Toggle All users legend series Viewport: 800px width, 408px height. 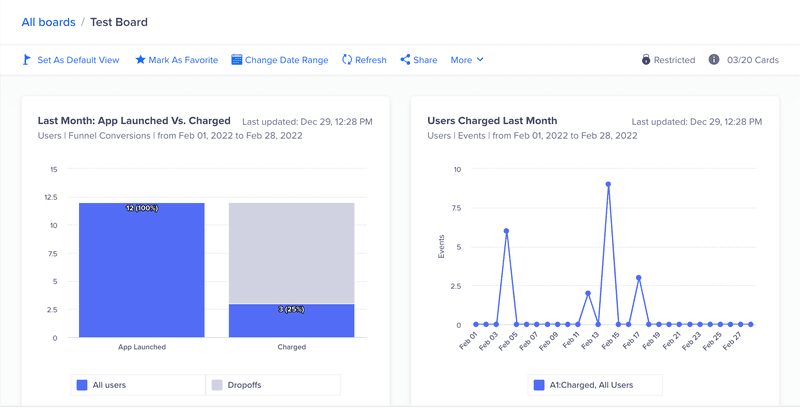(109, 384)
